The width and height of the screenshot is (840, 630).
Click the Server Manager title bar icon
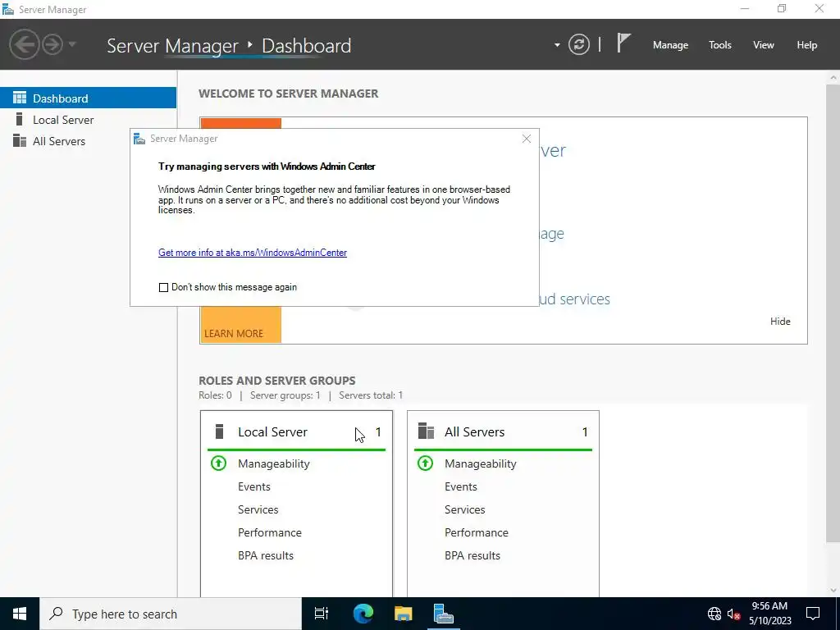(x=8, y=9)
